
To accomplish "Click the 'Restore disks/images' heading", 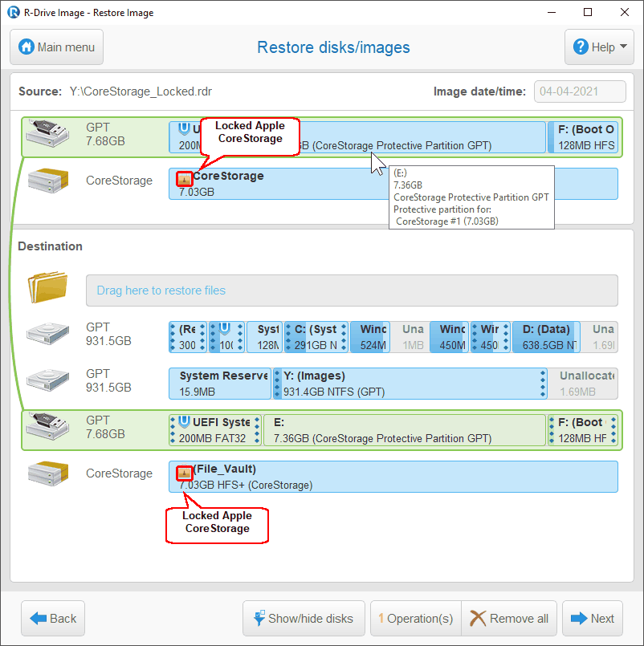I will click(x=333, y=47).
